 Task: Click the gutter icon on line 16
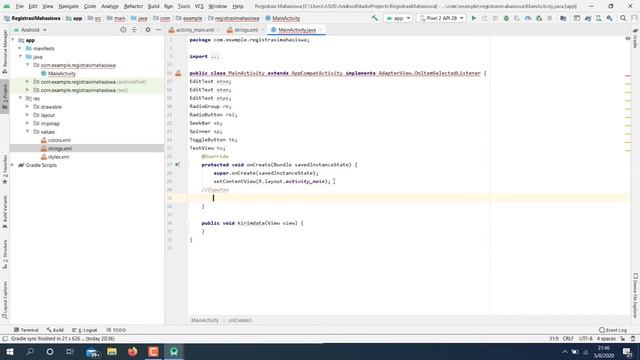click(x=178, y=73)
